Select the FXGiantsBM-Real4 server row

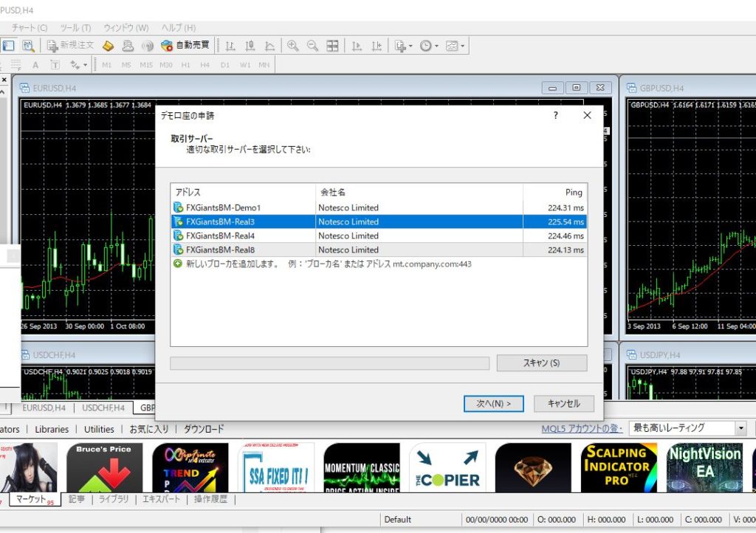tap(379, 235)
